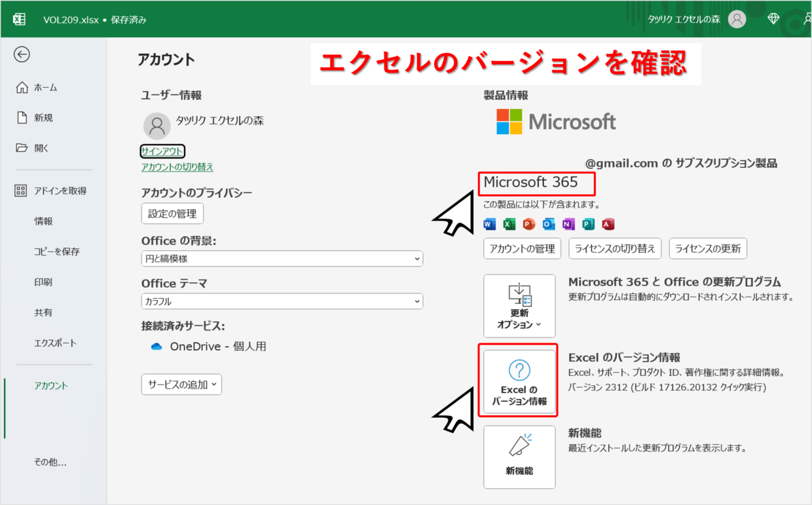Click the Microsoft logo in 製品情報

tap(556, 122)
